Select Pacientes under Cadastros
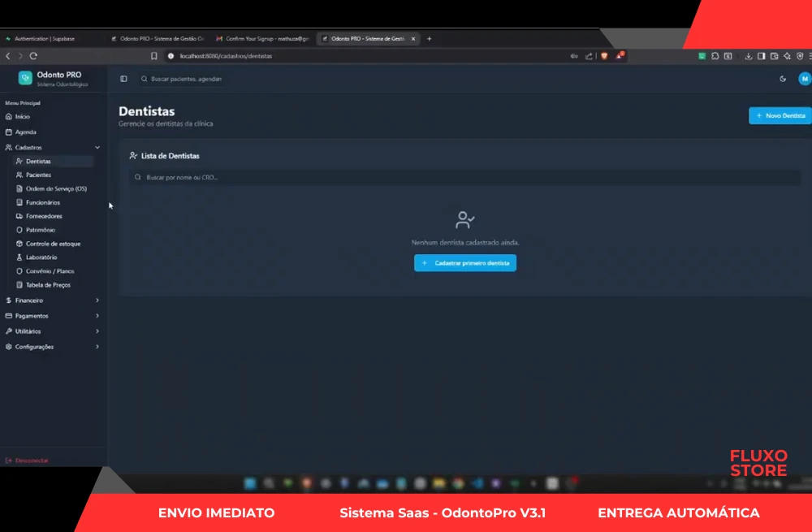 (38, 175)
